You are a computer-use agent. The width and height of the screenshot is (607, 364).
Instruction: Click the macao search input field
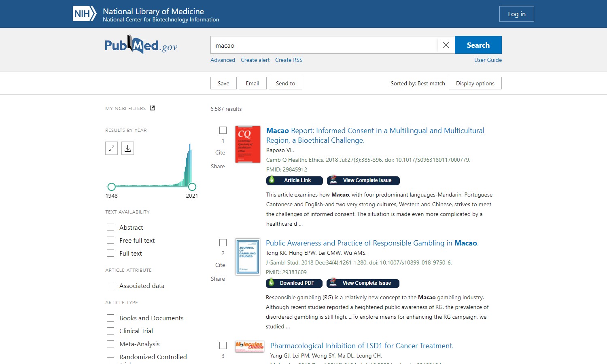click(324, 45)
